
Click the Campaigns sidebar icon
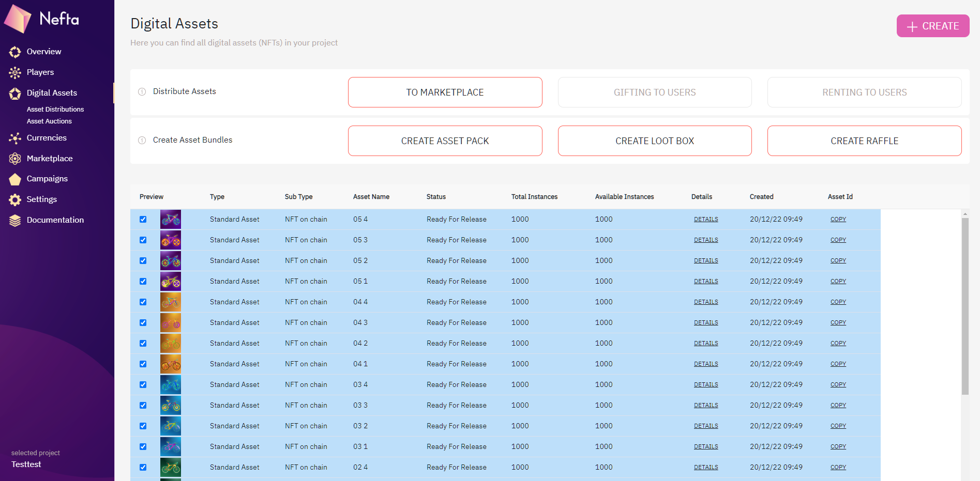(x=15, y=179)
